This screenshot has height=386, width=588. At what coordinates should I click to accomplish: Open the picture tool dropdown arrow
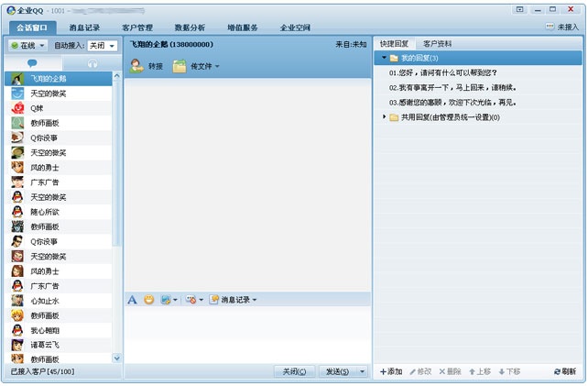click(175, 300)
